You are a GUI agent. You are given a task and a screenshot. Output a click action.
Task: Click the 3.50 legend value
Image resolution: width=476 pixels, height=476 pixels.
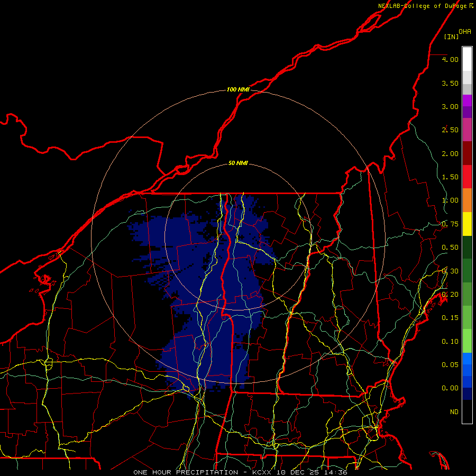[x=450, y=83]
